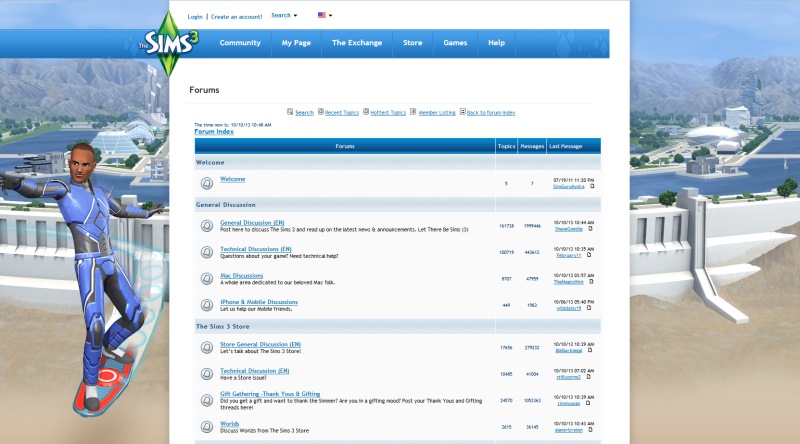Viewport: 800px width, 444px height.
Task: Open the Games menu
Action: pyautogui.click(x=455, y=43)
